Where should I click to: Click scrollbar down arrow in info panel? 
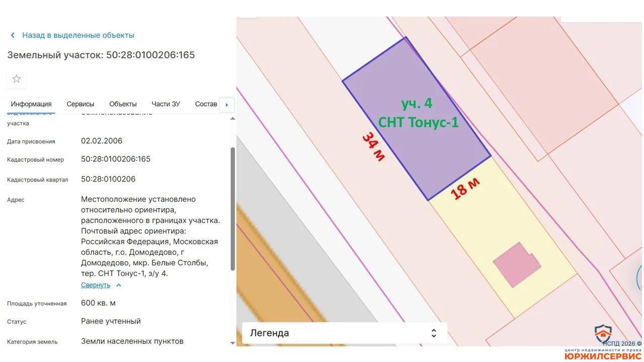pyautogui.click(x=232, y=343)
